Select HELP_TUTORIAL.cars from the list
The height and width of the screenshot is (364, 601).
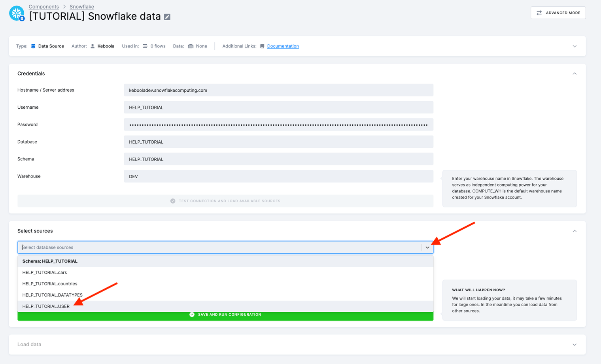225,272
